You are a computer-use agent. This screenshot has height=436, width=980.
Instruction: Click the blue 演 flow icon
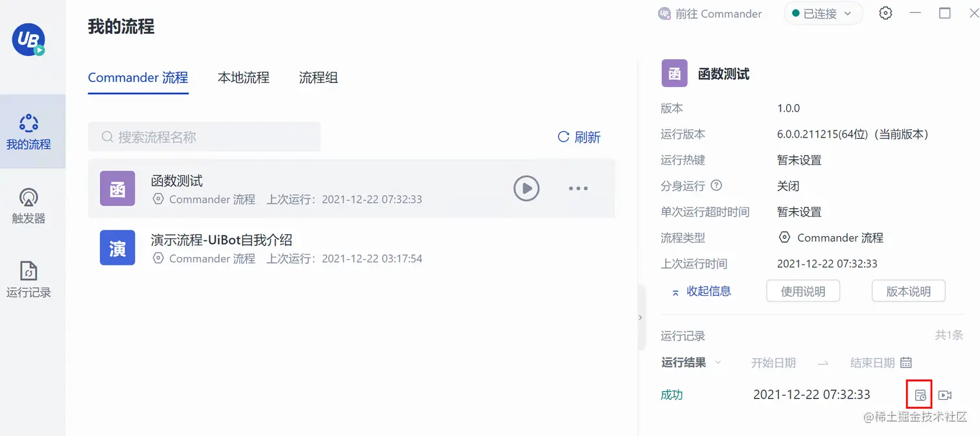[x=117, y=247]
